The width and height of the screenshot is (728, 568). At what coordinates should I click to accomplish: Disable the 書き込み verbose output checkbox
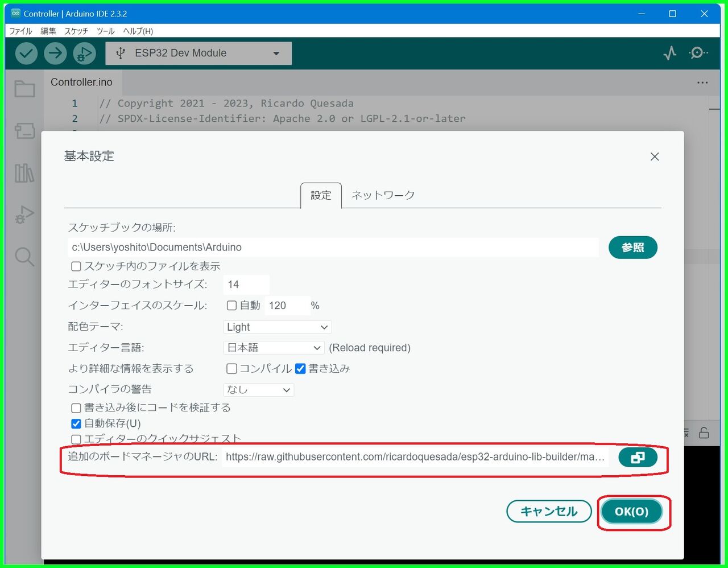[x=300, y=368]
